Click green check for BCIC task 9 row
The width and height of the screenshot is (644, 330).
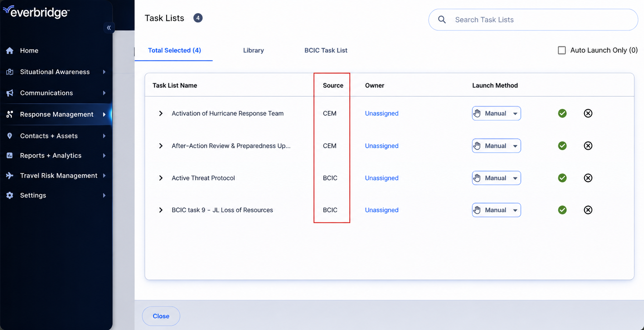562,210
